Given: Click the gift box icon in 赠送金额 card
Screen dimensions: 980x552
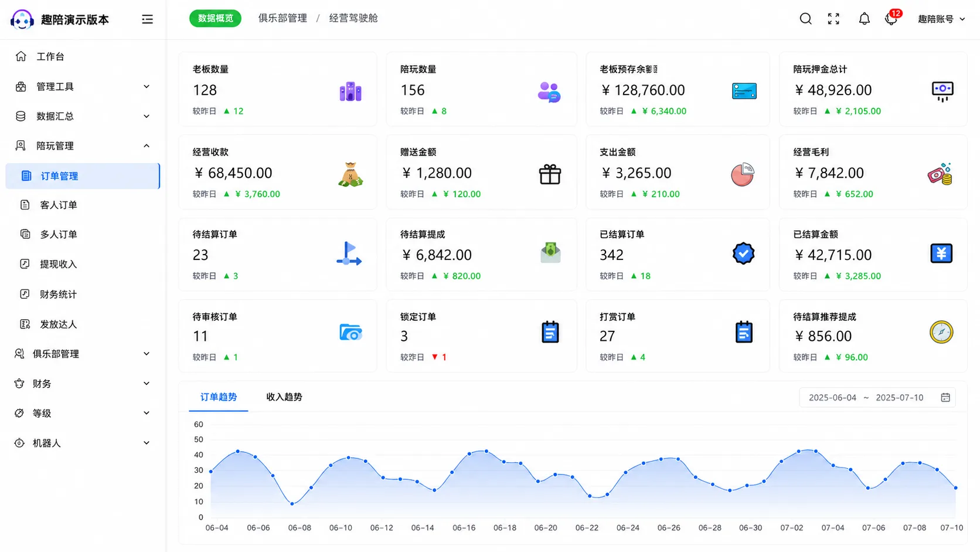Looking at the screenshot, I should (x=550, y=174).
